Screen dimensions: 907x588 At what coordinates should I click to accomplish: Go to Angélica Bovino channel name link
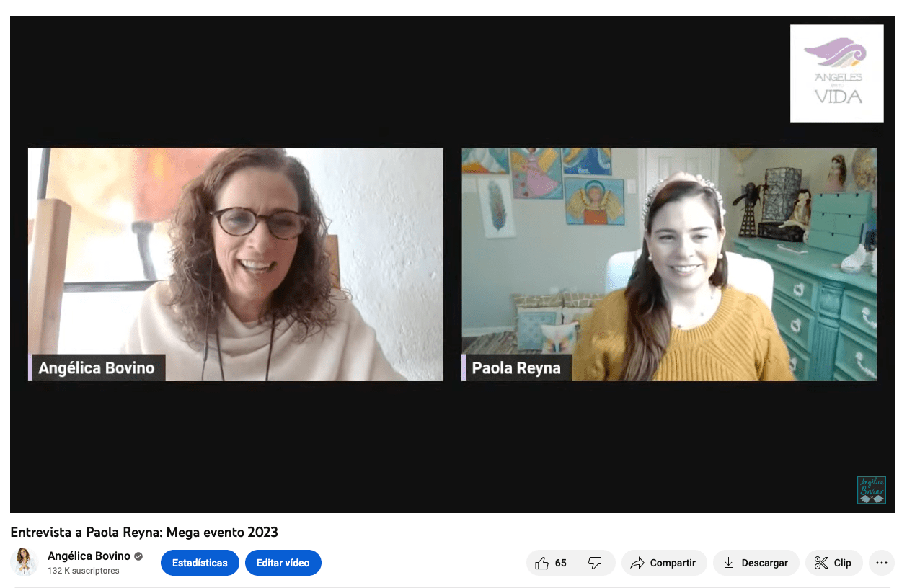(x=89, y=556)
